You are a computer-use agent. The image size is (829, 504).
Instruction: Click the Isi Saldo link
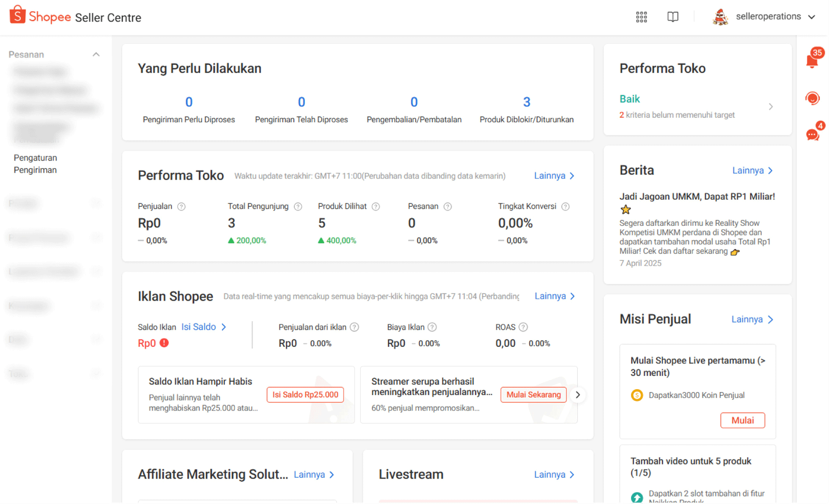(204, 327)
